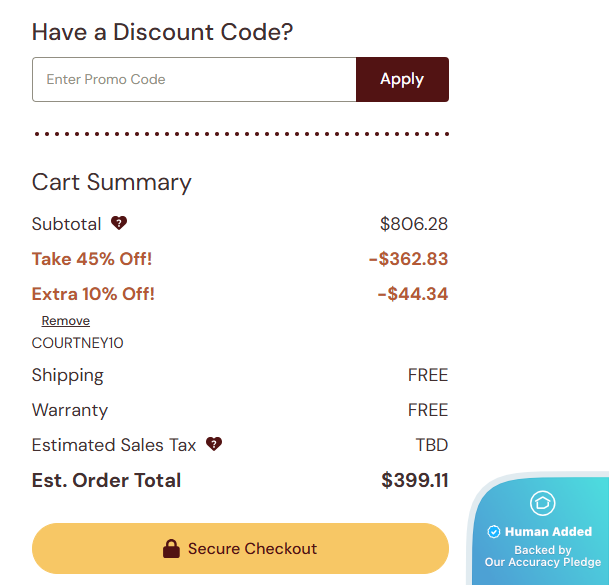This screenshot has width=609, height=585.
Task: Click the -$362.83 discount amount
Action: click(x=408, y=259)
